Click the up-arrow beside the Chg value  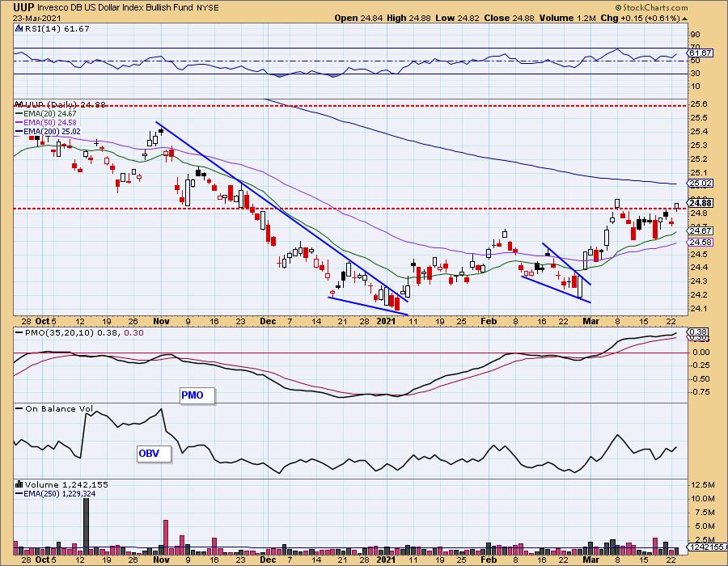coord(685,19)
